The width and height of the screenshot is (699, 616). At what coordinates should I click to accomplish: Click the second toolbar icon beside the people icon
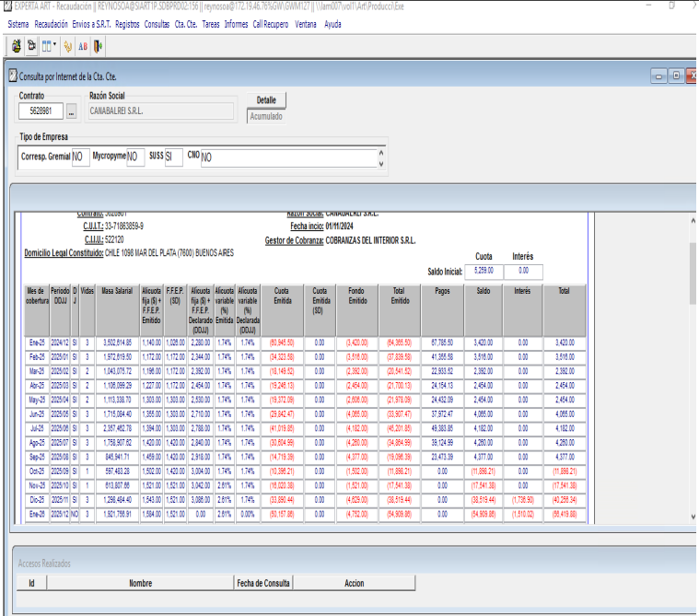[x=32, y=44]
